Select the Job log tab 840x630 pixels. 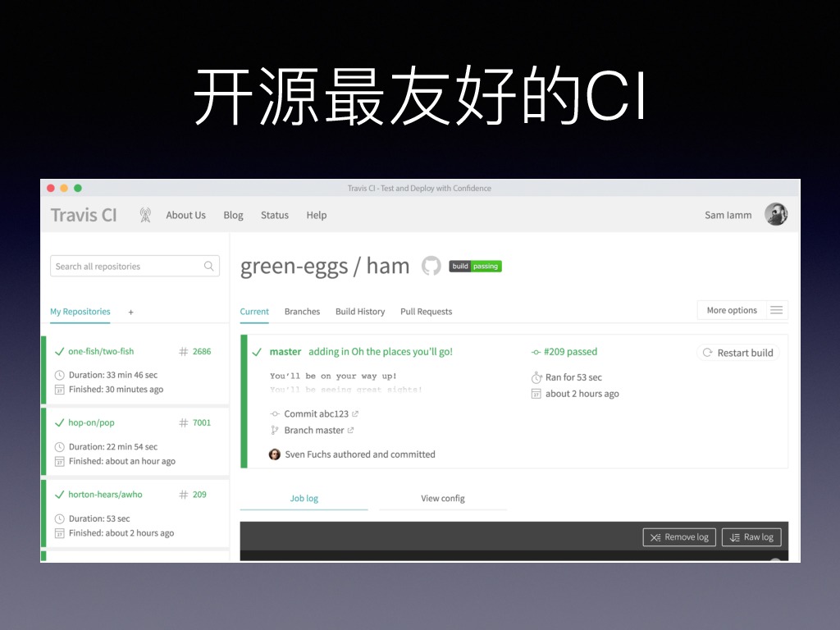click(304, 498)
